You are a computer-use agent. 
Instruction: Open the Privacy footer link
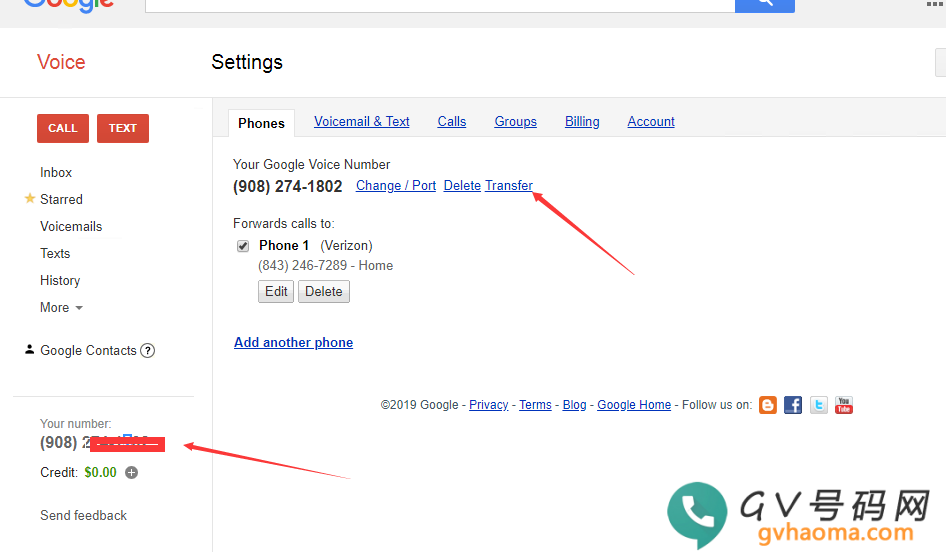(x=489, y=405)
